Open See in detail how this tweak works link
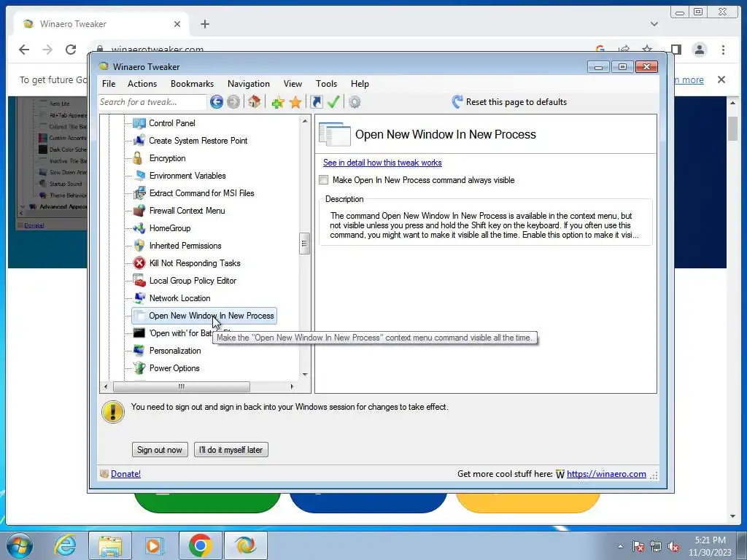The height and width of the screenshot is (560, 747). point(382,163)
